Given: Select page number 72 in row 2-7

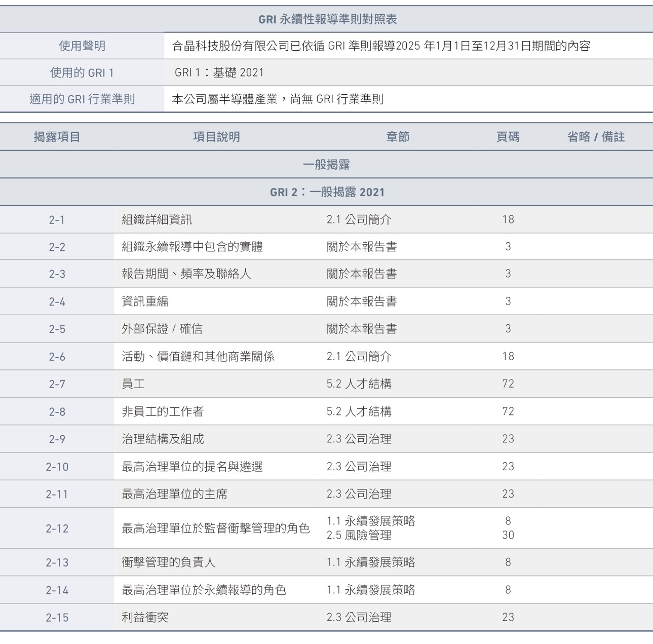Looking at the screenshot, I should click(x=508, y=384).
